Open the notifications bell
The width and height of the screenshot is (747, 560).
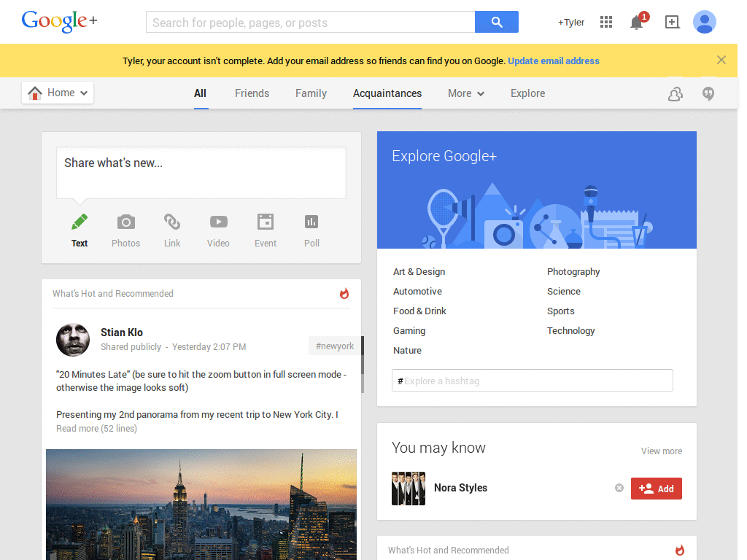click(x=637, y=23)
